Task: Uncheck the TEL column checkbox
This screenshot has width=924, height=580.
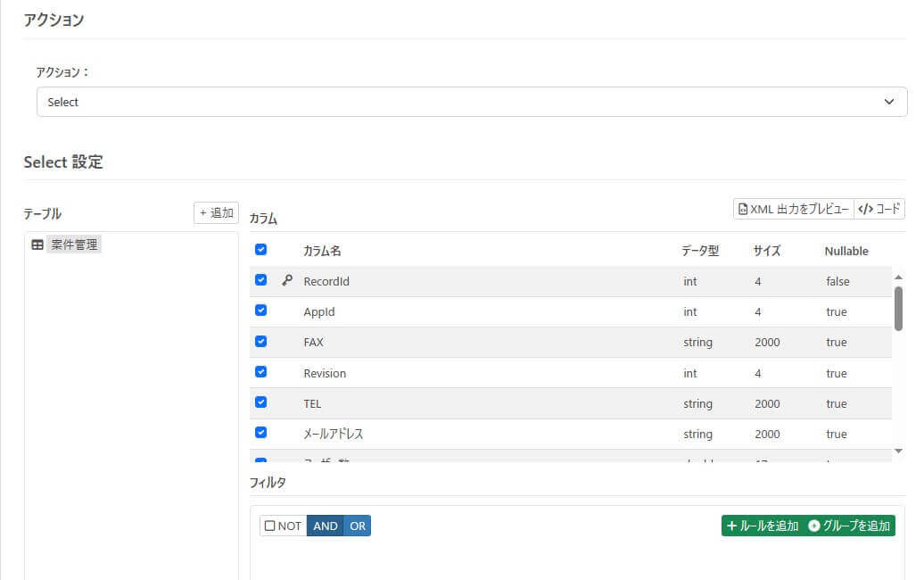Action: 261,402
